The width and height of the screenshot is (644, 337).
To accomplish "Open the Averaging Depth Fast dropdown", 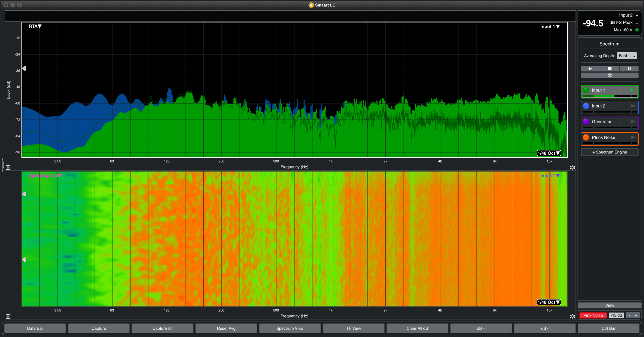I will click(x=627, y=56).
